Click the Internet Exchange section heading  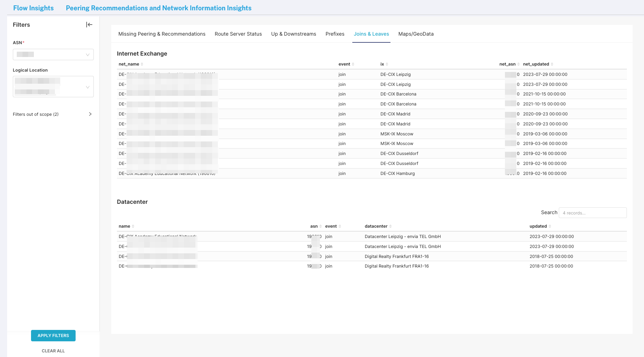(142, 53)
